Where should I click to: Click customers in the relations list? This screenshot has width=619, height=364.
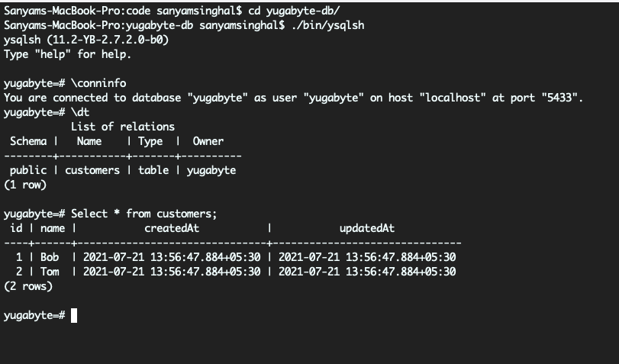pyautogui.click(x=92, y=170)
